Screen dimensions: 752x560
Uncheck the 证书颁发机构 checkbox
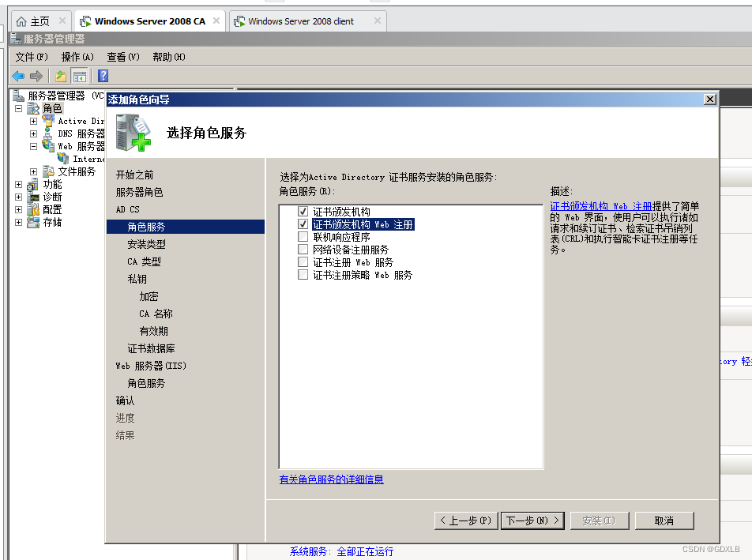click(x=303, y=211)
